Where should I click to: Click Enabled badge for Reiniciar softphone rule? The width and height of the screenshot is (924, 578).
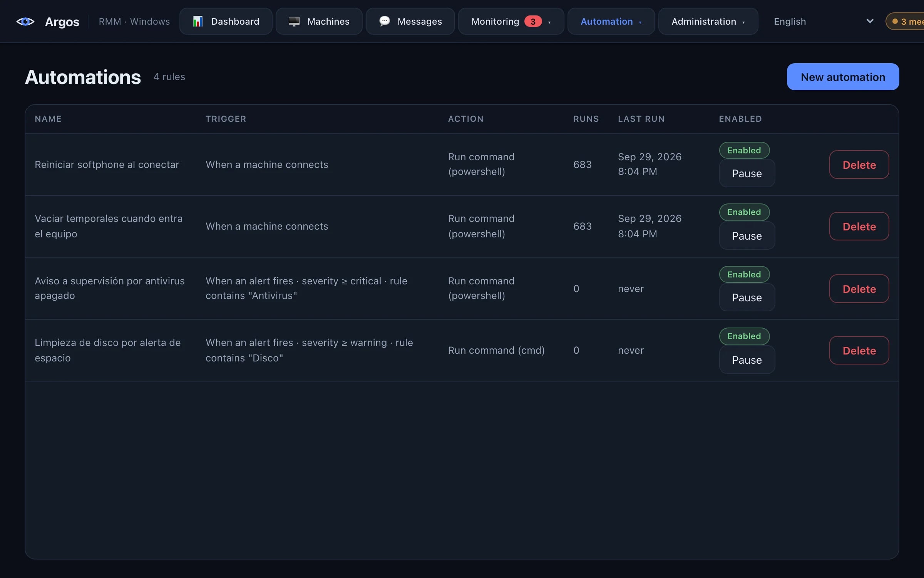click(x=744, y=150)
